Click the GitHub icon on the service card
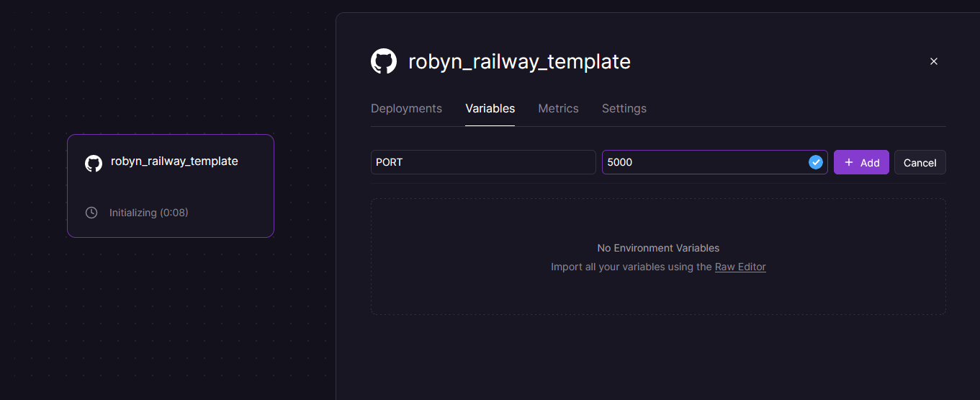Image resolution: width=980 pixels, height=400 pixels. click(94, 163)
